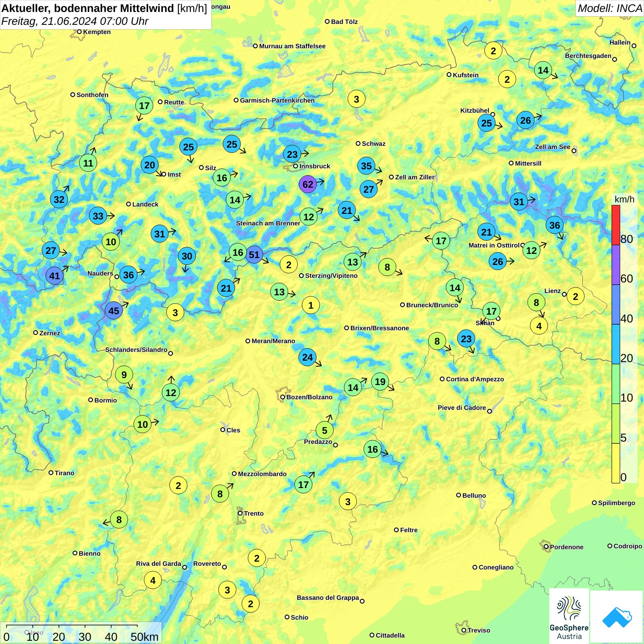
Task: Click the Garmisch-Partenkirchen label
Action: (x=277, y=100)
